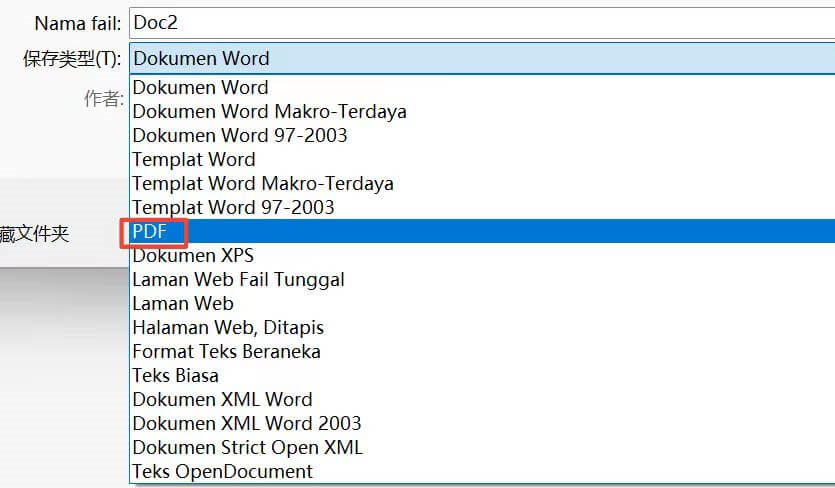Pick Laman Web Fail Tunggal option

pos(238,279)
